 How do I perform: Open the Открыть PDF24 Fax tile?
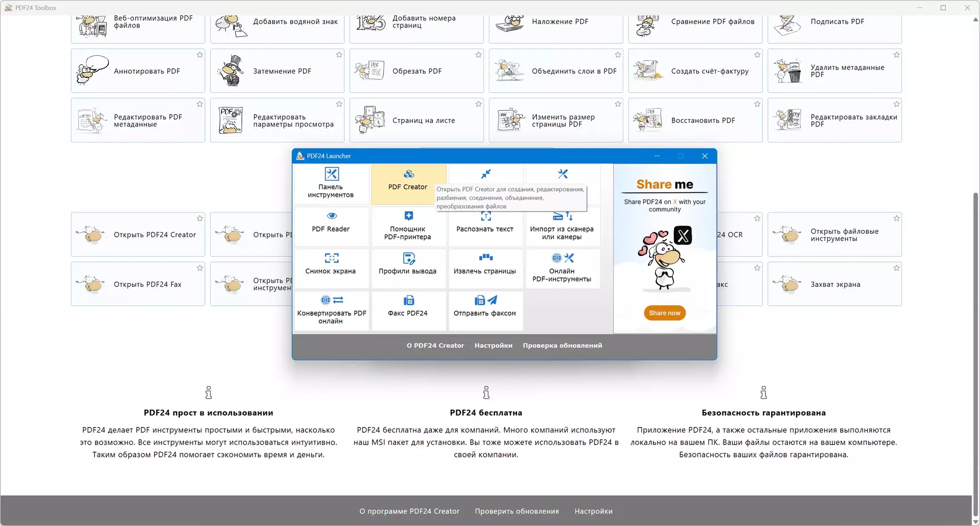tap(138, 284)
